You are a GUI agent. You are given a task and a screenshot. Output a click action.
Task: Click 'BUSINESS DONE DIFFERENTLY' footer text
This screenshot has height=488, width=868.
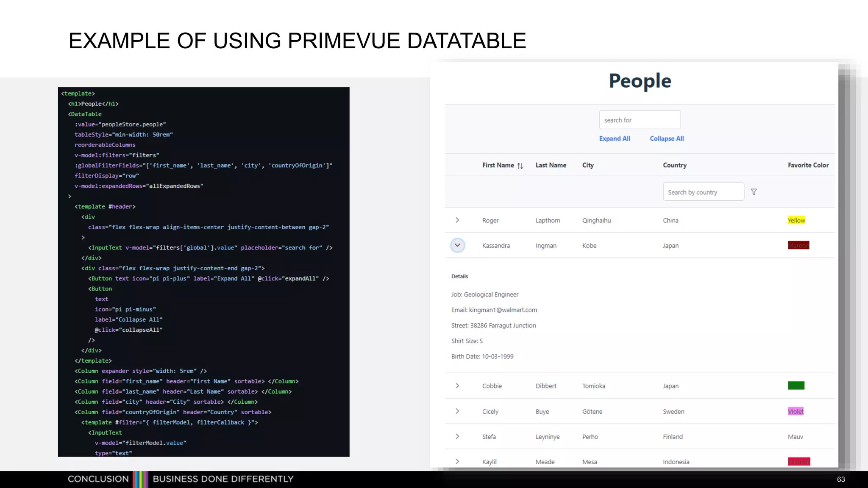pos(223,479)
